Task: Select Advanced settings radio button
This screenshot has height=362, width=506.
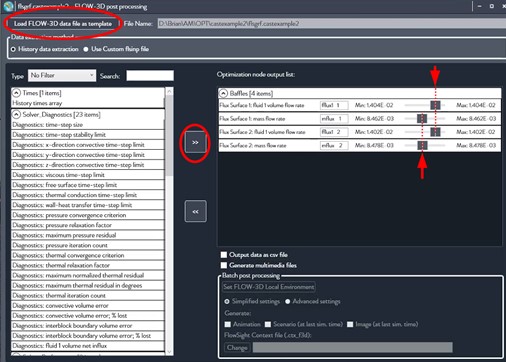Action: 287,301
